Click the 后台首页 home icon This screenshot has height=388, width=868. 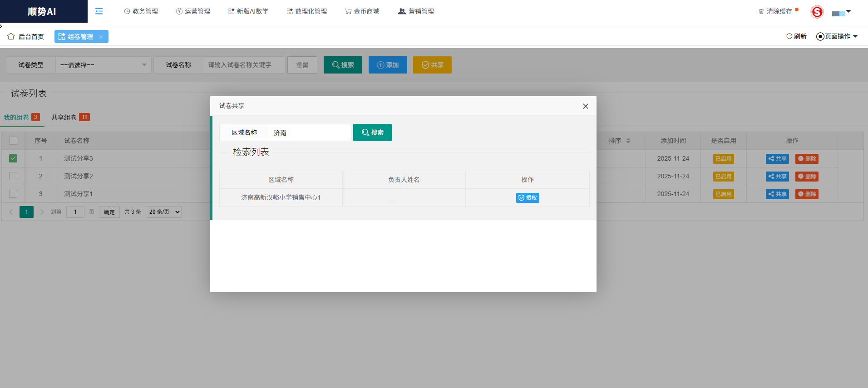(11, 36)
